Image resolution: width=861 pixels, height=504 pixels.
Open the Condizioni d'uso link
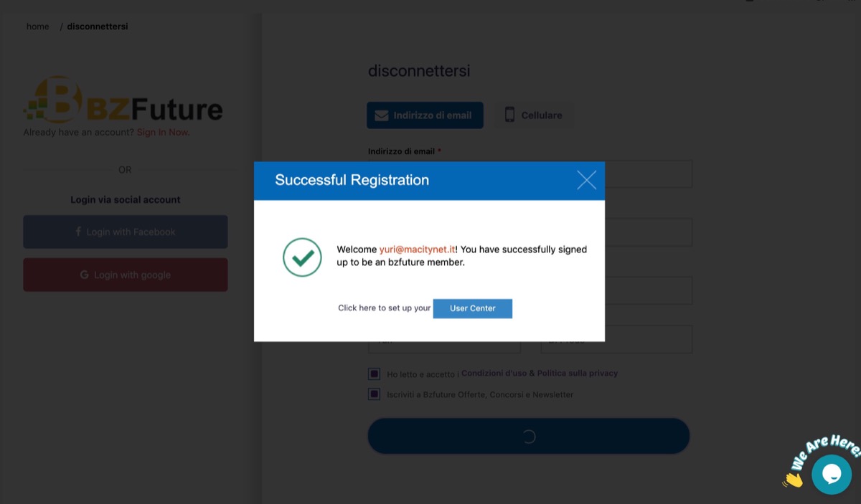(x=494, y=374)
